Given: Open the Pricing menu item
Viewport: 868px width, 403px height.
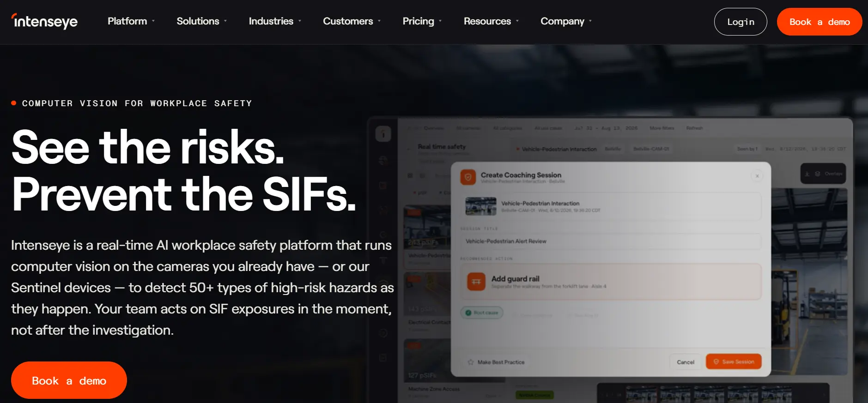Looking at the screenshot, I should click(x=422, y=21).
